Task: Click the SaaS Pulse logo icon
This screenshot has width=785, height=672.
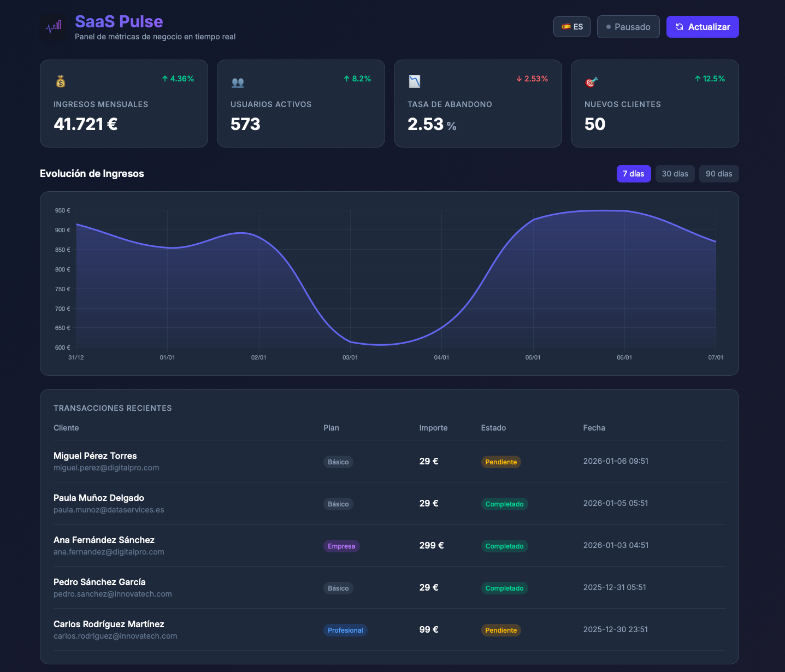Action: pos(54,26)
